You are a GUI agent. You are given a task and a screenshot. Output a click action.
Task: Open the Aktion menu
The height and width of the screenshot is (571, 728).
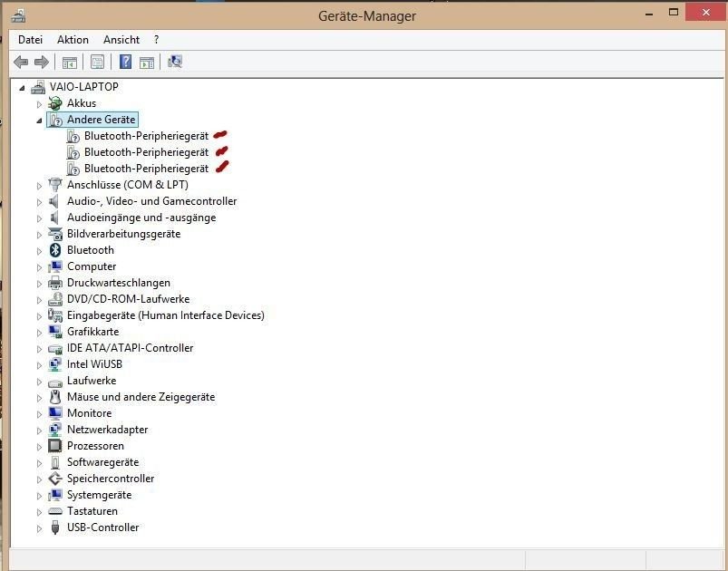(x=73, y=40)
